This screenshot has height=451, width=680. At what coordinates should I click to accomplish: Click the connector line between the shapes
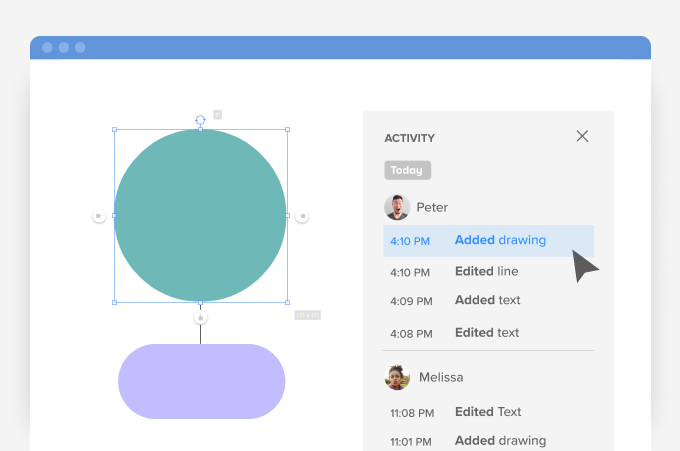coord(200,334)
